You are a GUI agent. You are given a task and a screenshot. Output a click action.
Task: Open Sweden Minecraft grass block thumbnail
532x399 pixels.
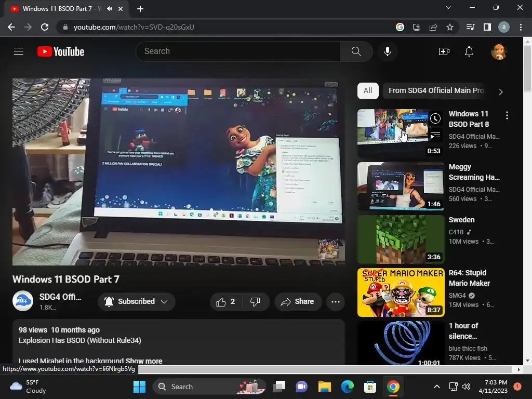pyautogui.click(x=401, y=240)
